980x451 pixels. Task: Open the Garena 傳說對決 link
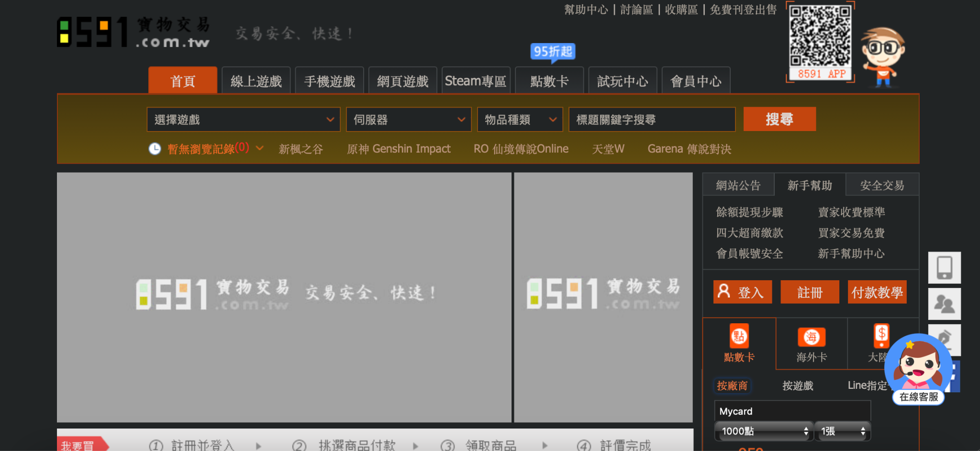690,149
